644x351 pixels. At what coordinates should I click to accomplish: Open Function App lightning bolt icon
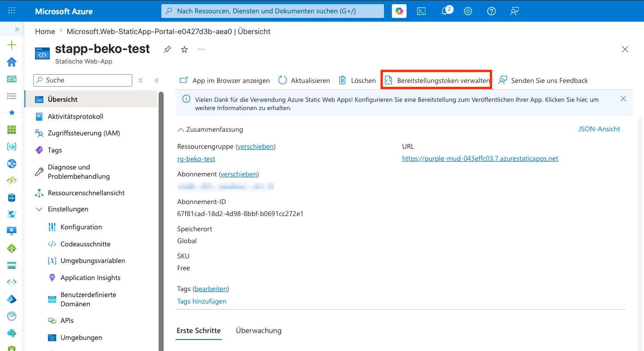click(12, 181)
